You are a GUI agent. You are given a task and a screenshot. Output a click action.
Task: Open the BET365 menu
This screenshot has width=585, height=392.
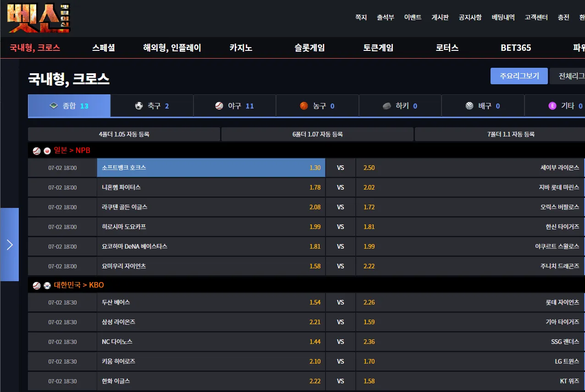[516, 48]
